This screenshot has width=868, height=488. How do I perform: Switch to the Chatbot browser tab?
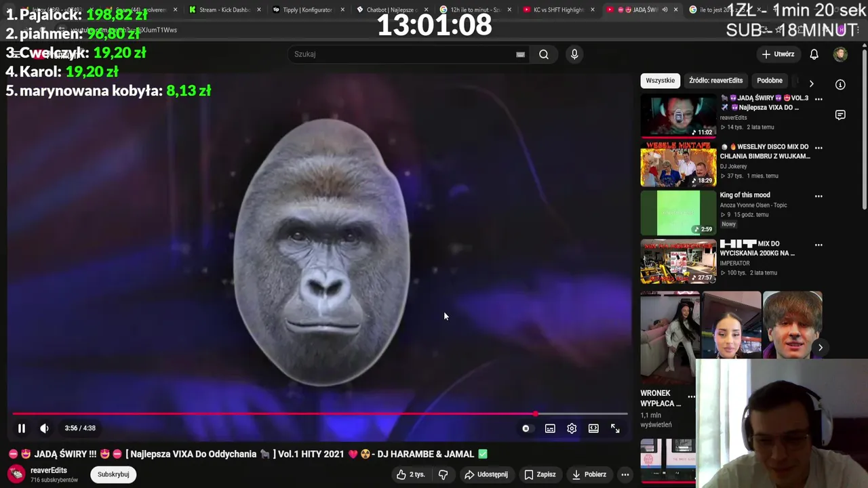(391, 10)
